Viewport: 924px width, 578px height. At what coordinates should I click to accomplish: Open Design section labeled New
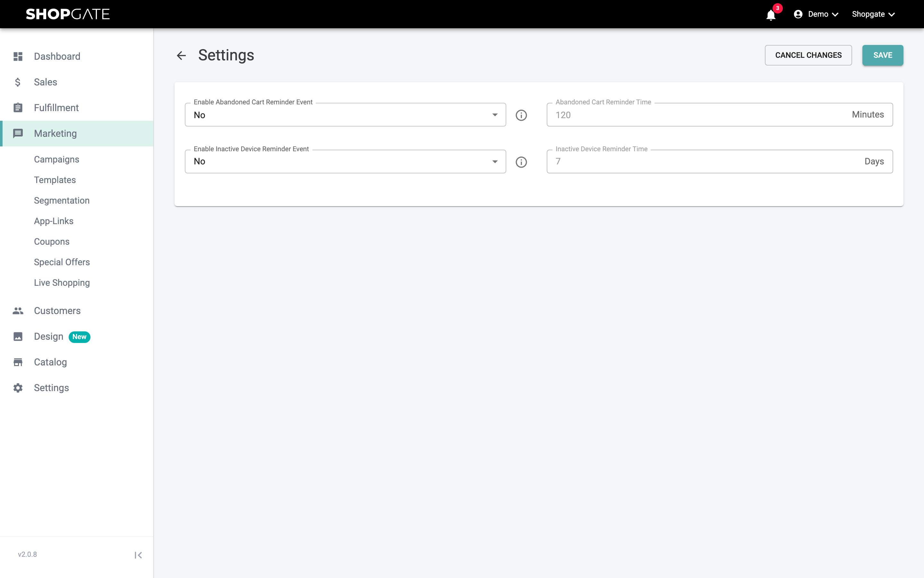(77, 337)
